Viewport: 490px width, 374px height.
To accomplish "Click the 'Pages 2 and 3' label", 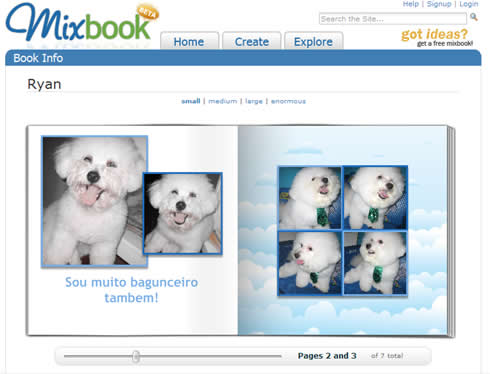I will 327,356.
